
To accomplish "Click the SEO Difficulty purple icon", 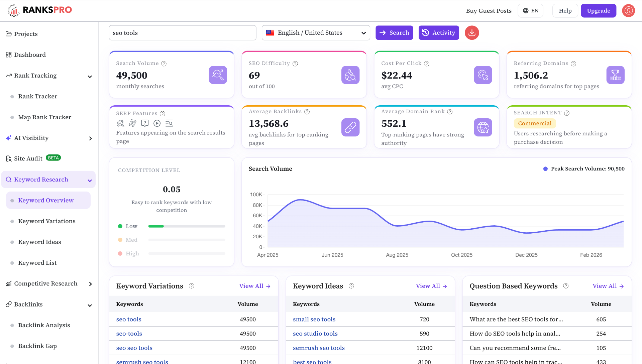I will [x=350, y=75].
